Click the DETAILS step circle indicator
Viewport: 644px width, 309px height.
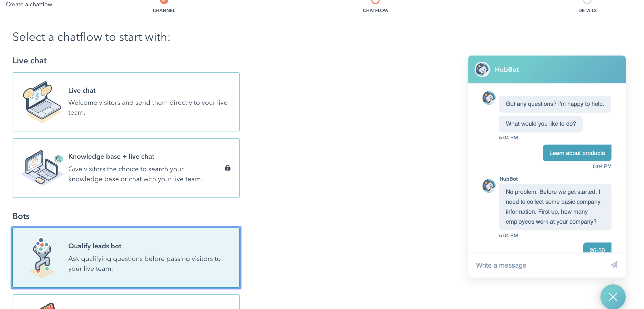pos(587,1)
